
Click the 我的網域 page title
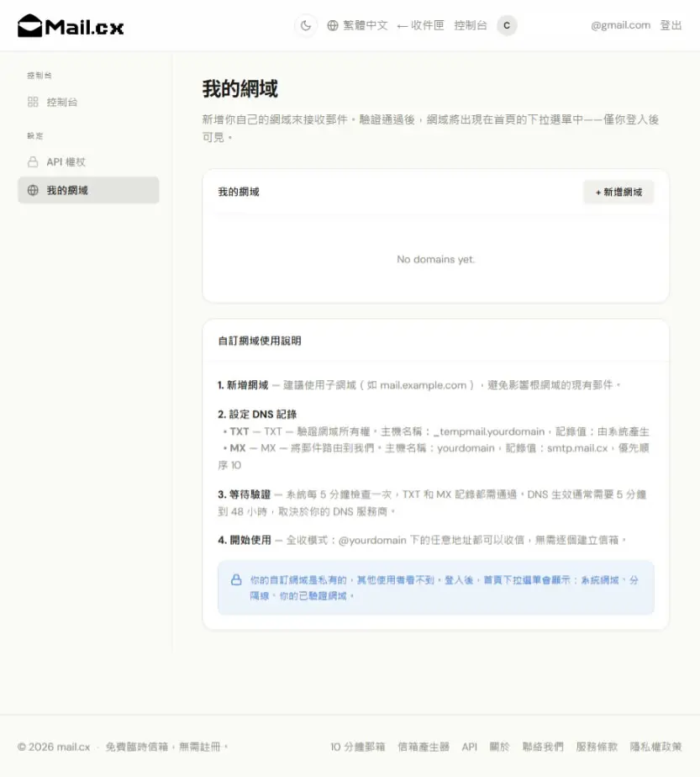pos(240,88)
